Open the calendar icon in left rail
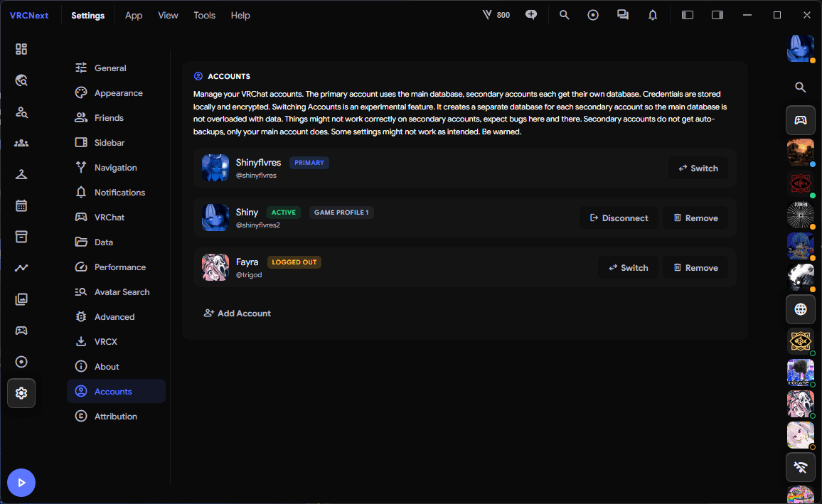 [x=21, y=205]
